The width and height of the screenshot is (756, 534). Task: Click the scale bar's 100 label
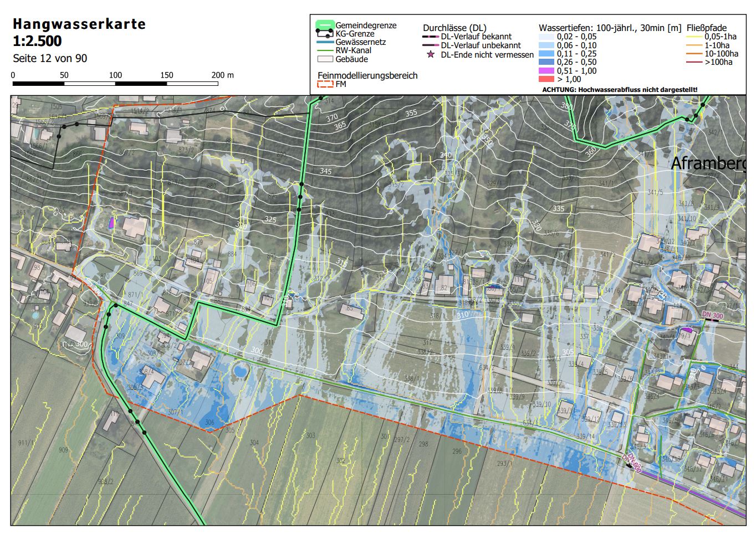(115, 75)
